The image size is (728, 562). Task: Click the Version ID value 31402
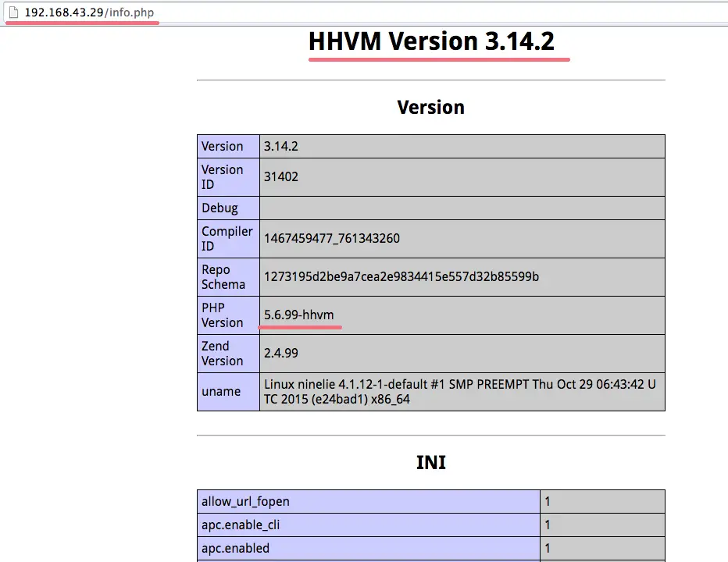pyautogui.click(x=281, y=177)
